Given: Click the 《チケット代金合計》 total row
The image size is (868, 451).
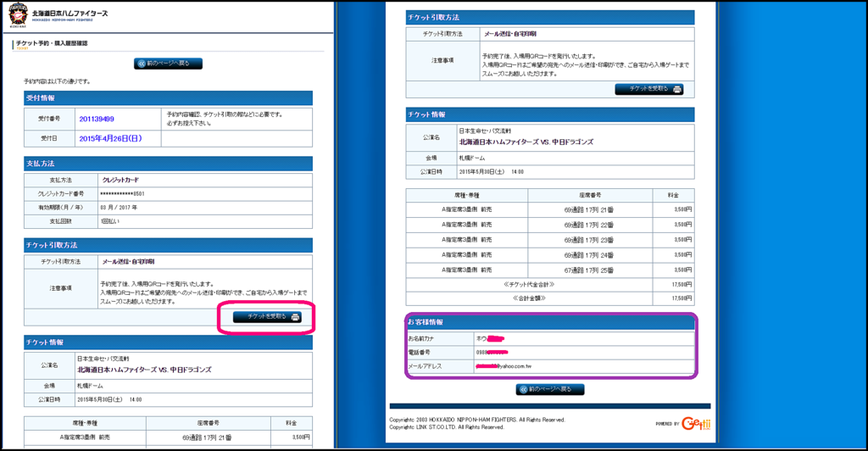Looking at the screenshot, I should (x=529, y=284).
